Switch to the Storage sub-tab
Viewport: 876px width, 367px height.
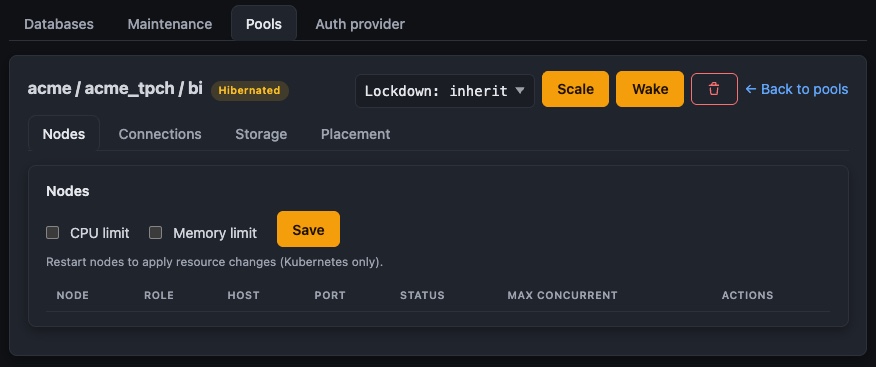click(x=261, y=134)
